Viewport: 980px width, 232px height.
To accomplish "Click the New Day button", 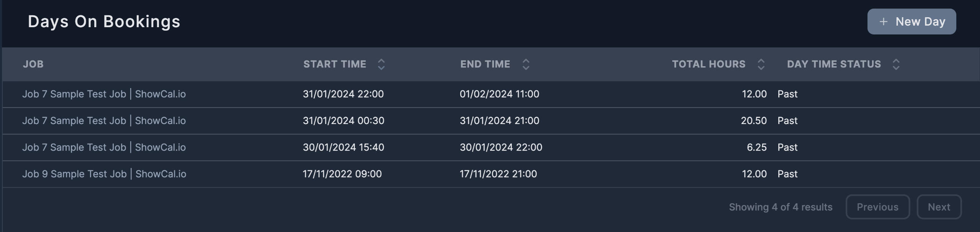I will coord(911,21).
